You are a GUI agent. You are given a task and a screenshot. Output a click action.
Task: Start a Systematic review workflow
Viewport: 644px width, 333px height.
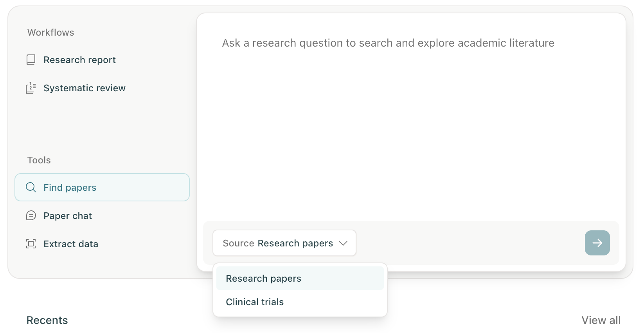pos(85,88)
